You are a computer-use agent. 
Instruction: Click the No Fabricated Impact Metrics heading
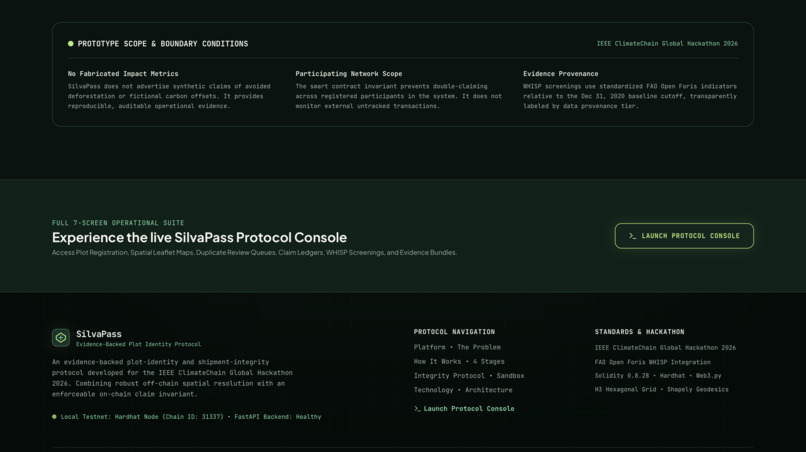click(x=123, y=74)
